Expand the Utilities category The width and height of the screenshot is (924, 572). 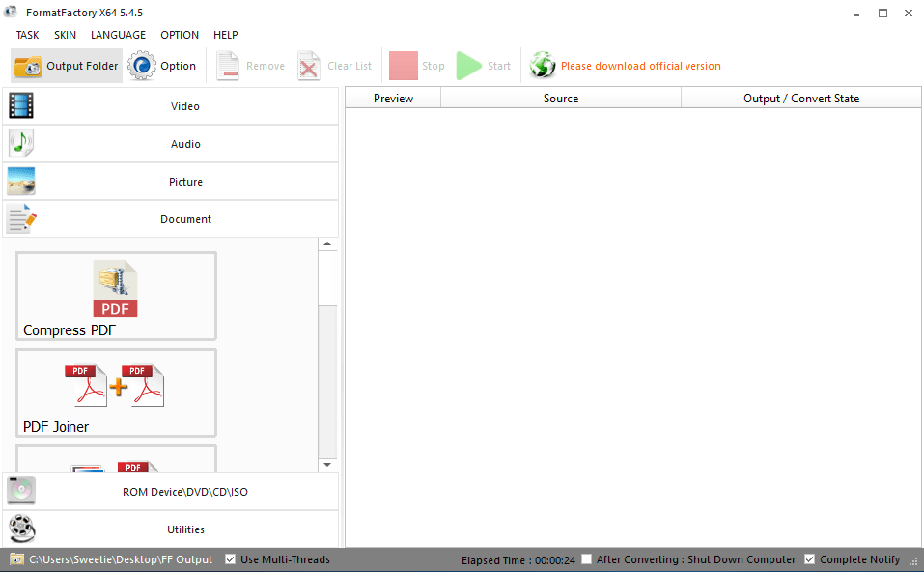pyautogui.click(x=170, y=529)
